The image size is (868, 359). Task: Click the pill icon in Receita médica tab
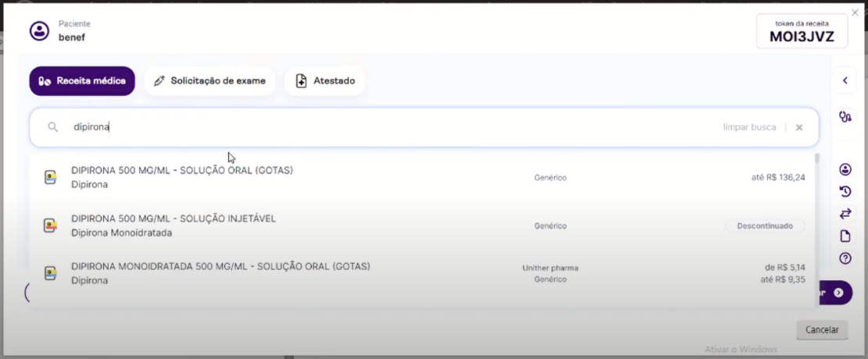coord(45,80)
